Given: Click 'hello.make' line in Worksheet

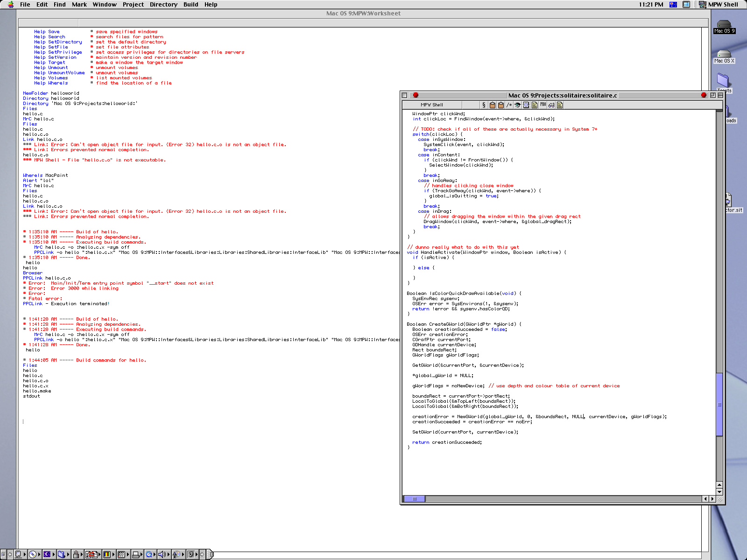Looking at the screenshot, I should 37,391.
